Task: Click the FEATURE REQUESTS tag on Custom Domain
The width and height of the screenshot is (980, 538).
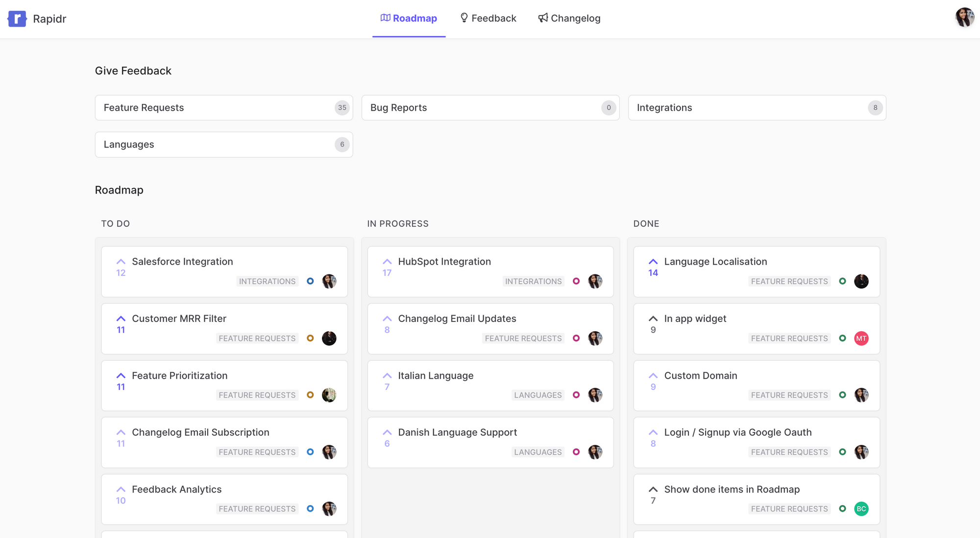Action: [789, 395]
